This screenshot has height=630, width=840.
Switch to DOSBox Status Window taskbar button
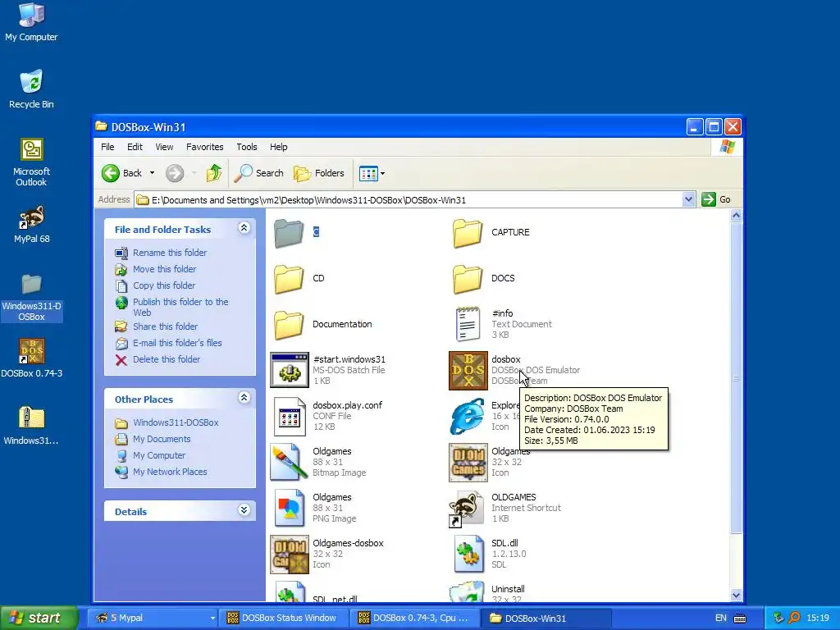pyautogui.click(x=282, y=619)
